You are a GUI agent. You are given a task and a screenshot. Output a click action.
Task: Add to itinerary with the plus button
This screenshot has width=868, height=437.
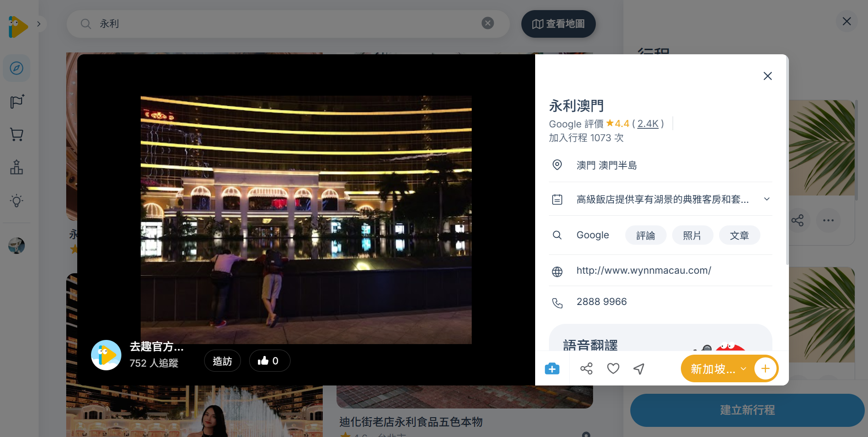pyautogui.click(x=765, y=368)
